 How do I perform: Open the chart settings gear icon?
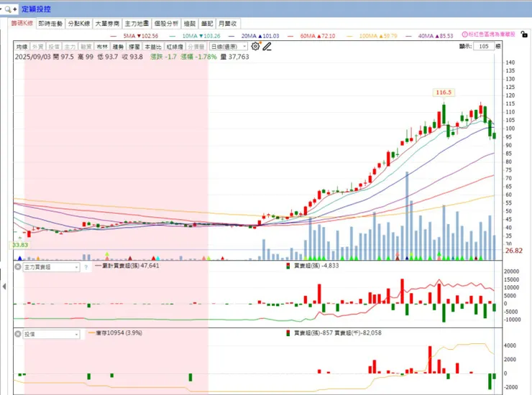click(x=255, y=46)
